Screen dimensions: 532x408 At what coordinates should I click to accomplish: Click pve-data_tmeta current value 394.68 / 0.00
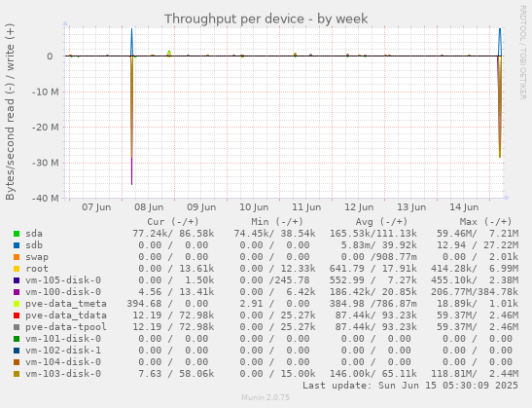pos(167,304)
